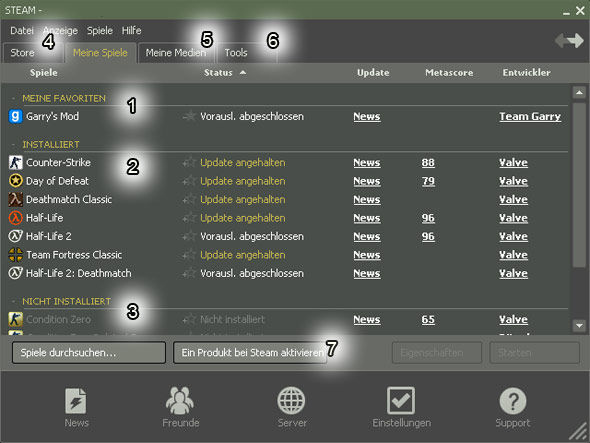Open the News icon in bottom bar
This screenshot has height=443, width=590.
76,401
